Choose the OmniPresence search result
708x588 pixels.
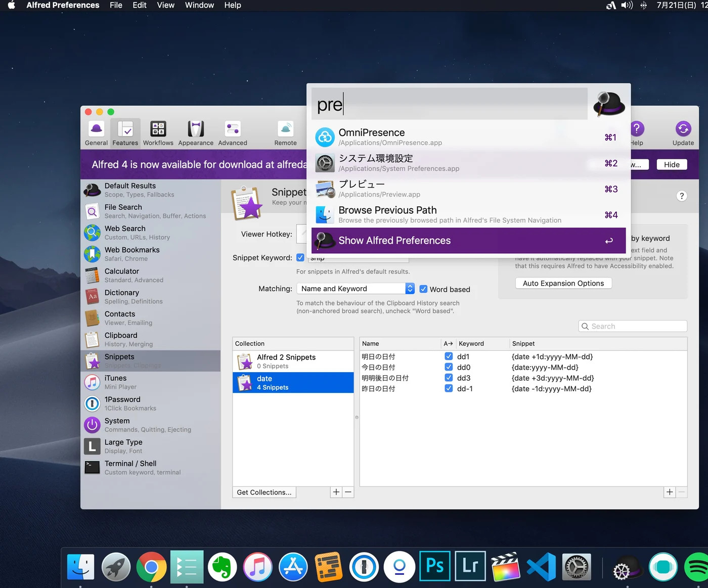[468, 137]
